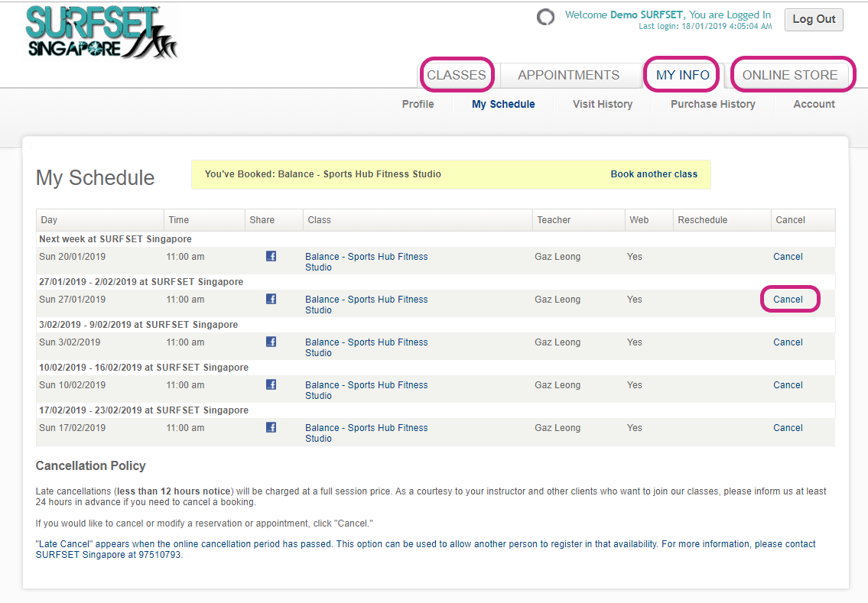
Task: Click the Log Out button
Action: click(x=814, y=19)
